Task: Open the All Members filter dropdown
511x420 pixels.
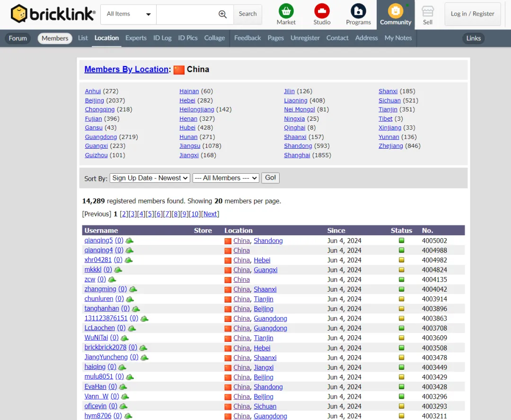Action: pyautogui.click(x=226, y=178)
